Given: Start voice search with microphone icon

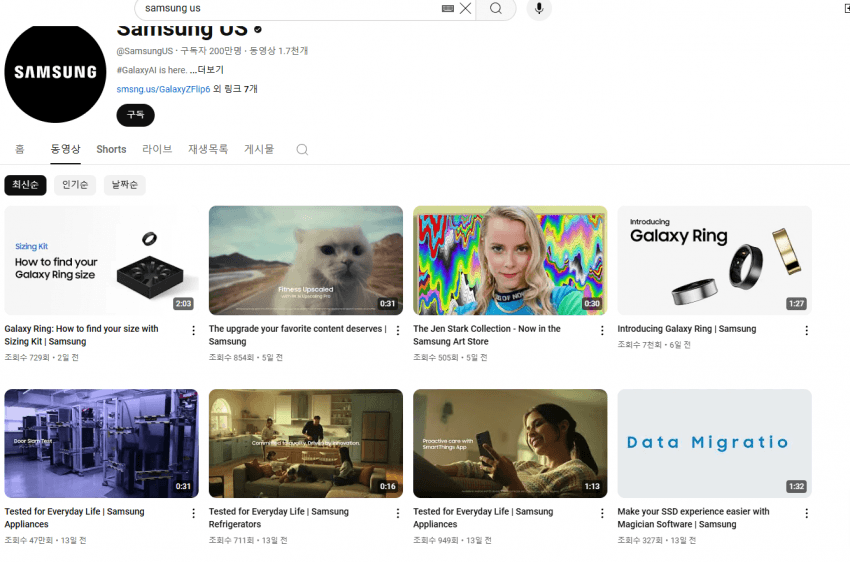Looking at the screenshot, I should pyautogui.click(x=539, y=8).
